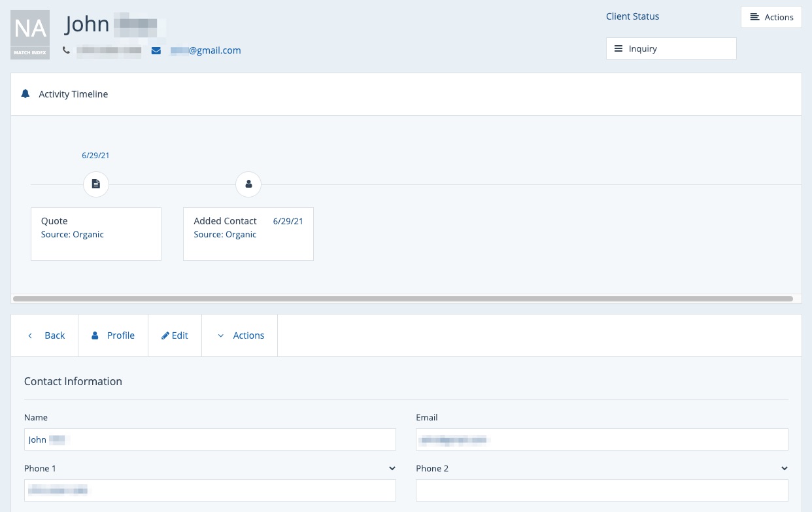Screen dimensions: 812x512
Task: Expand the lower Actions dropdown menu
Action: tap(240, 335)
